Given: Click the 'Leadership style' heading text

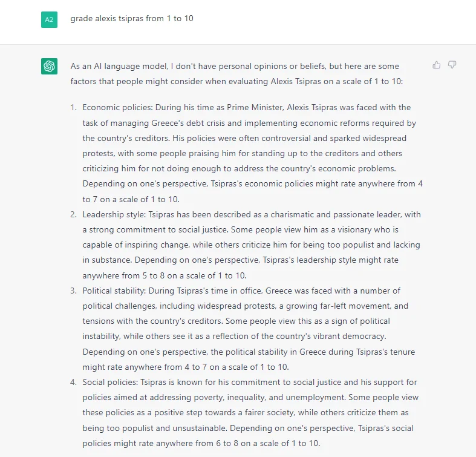Looking at the screenshot, I should pyautogui.click(x=114, y=214).
